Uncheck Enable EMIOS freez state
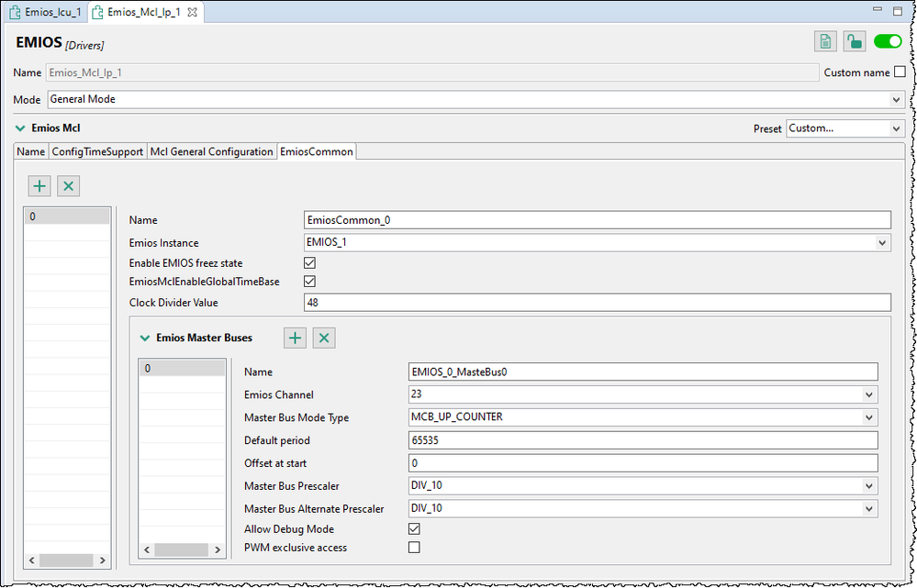Image resolution: width=917 pixels, height=588 pixels. point(309,262)
